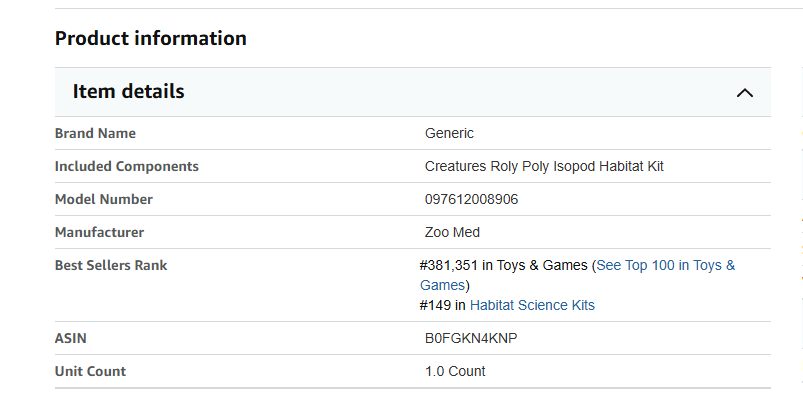Image resolution: width=803 pixels, height=409 pixels.
Task: Click the Item details section title
Action: (x=128, y=91)
